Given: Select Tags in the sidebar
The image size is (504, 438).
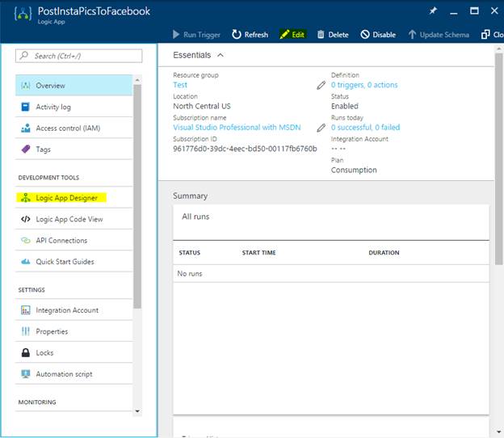Looking at the screenshot, I should pyautogui.click(x=73, y=150).
